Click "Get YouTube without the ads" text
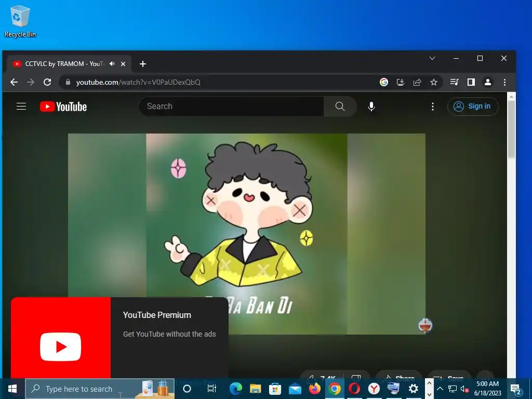Screen dimensions: 532x399 point(169,334)
